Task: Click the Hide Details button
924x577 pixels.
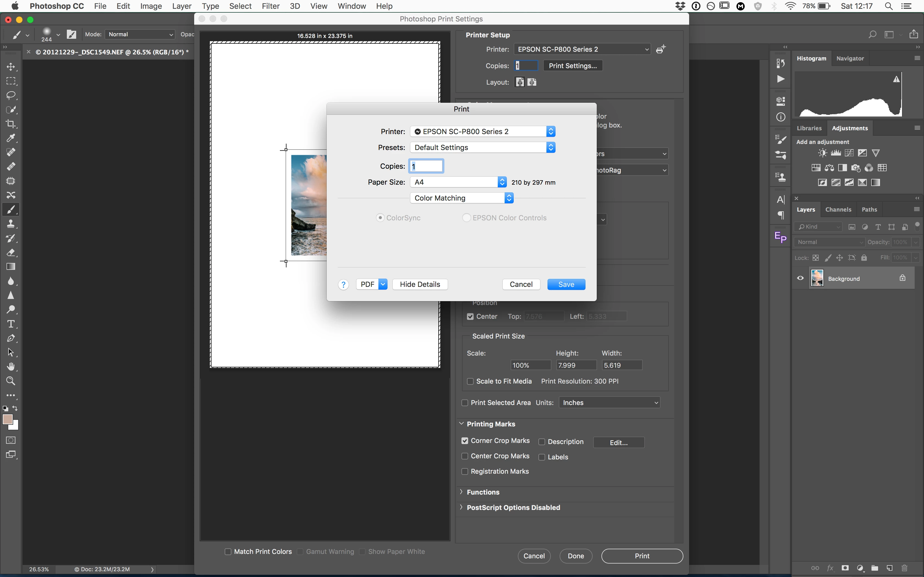Action: (x=420, y=284)
